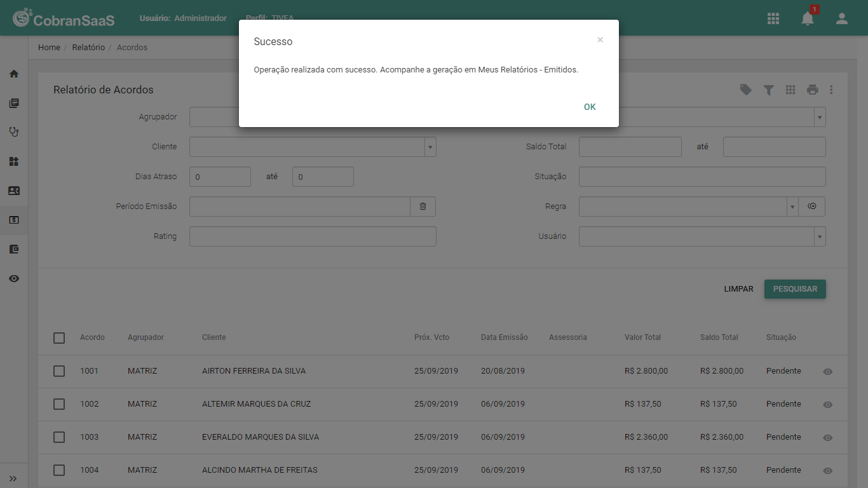Click the Saldo Total minimum field
This screenshot has width=868, height=488.
(630, 147)
